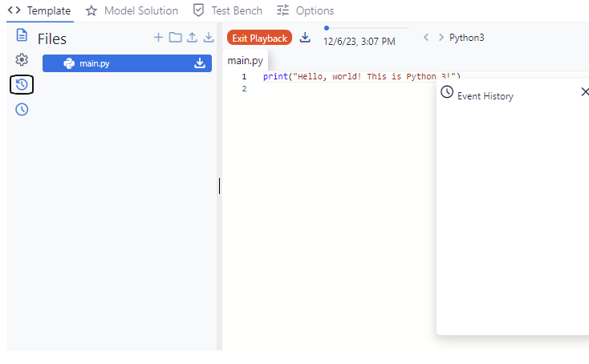Toggle the playback history icon
Image resolution: width=589 pixels, height=364 pixels.
click(x=22, y=84)
